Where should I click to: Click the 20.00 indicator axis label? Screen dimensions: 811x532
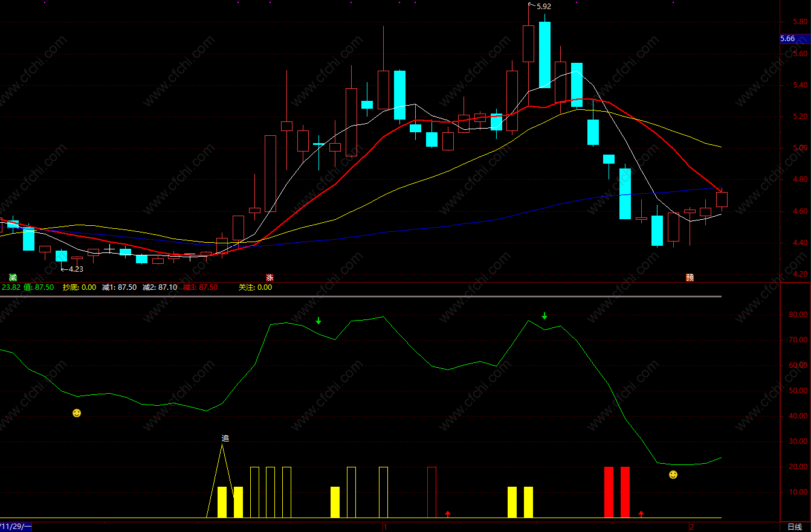798,467
